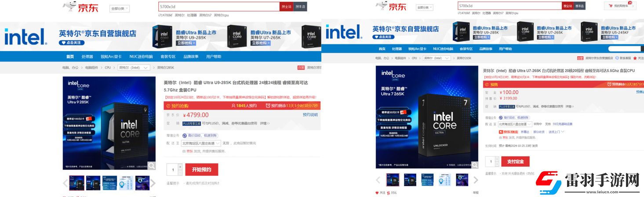Click 京东物流 logistics logo
This screenshot has width=644, height=197.
[509, 131]
